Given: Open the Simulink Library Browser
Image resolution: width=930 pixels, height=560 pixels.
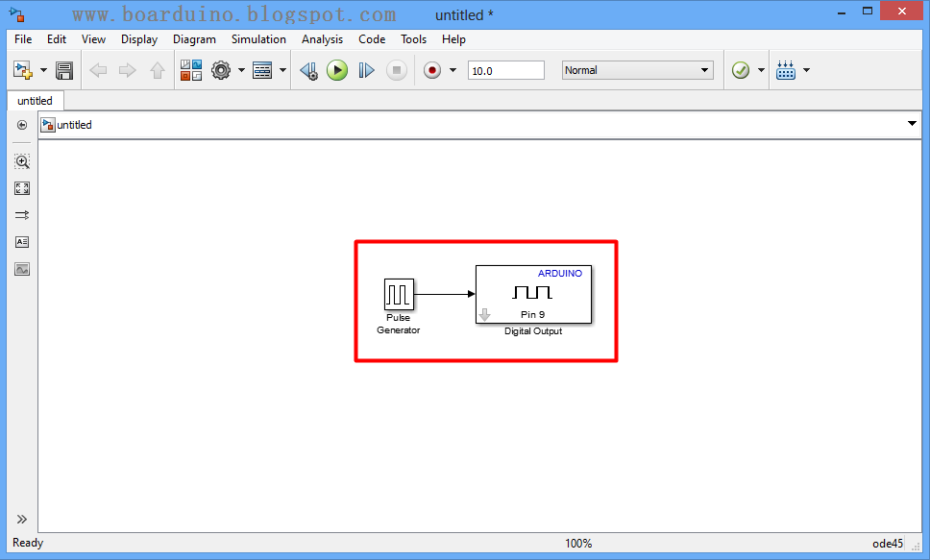Looking at the screenshot, I should click(x=189, y=69).
